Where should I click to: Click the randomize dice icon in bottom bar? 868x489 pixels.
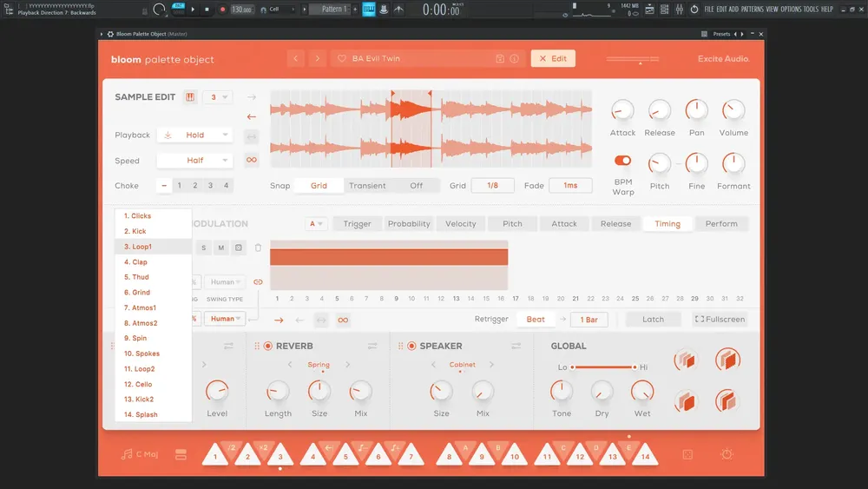tap(687, 454)
